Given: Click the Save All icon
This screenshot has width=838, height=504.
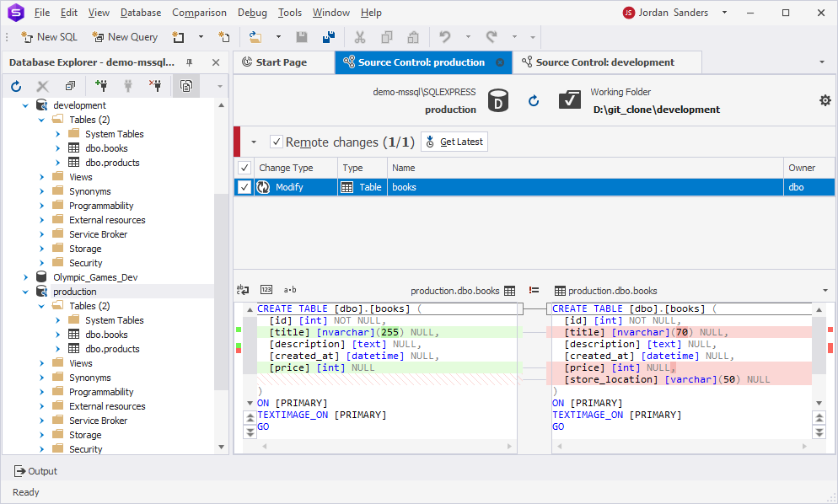Looking at the screenshot, I should coord(329,37).
